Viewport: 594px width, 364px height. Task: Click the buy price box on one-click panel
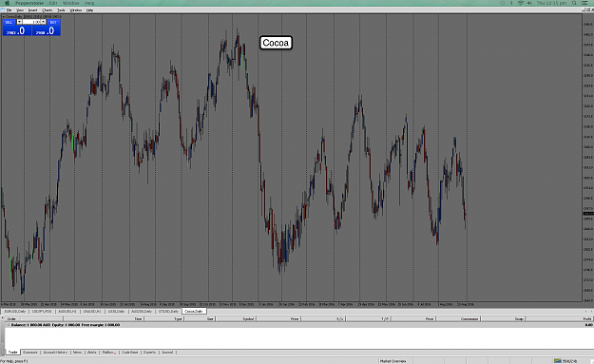(46, 30)
